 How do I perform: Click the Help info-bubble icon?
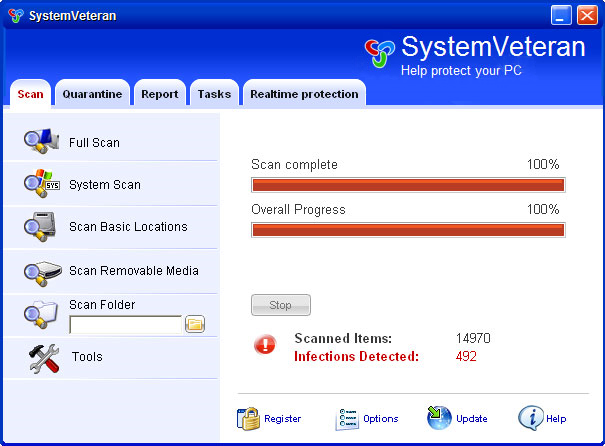point(531,418)
